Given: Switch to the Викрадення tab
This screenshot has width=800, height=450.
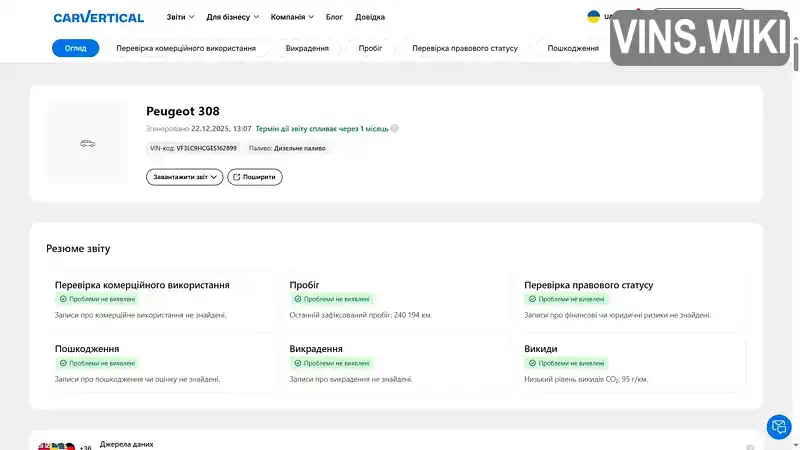Looking at the screenshot, I should tap(307, 48).
